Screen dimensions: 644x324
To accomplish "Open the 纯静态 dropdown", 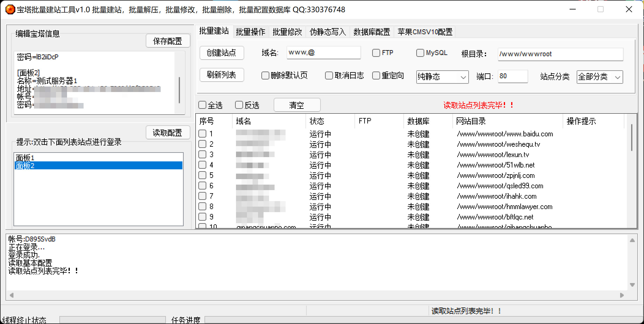I will pos(442,77).
